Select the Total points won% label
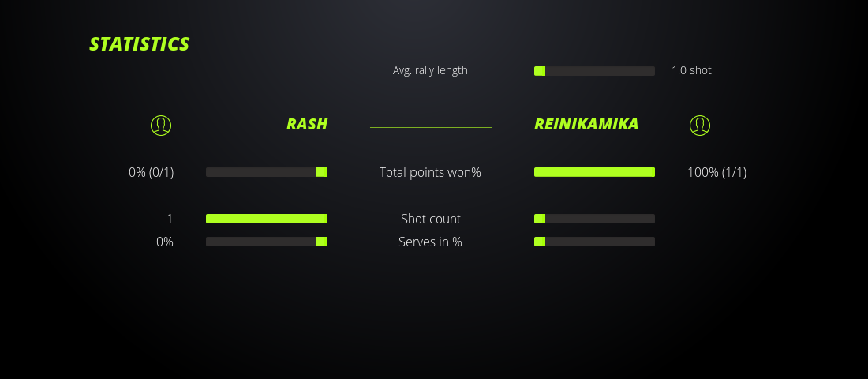 tap(430, 172)
